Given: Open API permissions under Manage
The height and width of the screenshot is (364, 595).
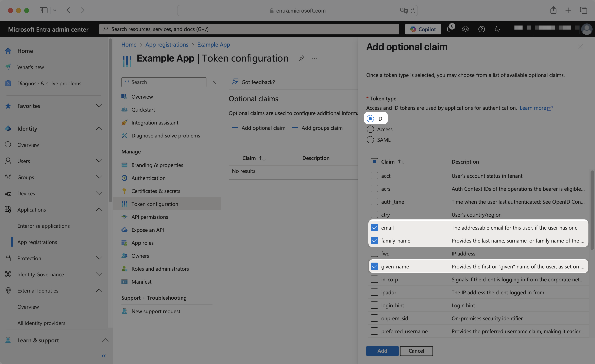Looking at the screenshot, I should pos(150,217).
